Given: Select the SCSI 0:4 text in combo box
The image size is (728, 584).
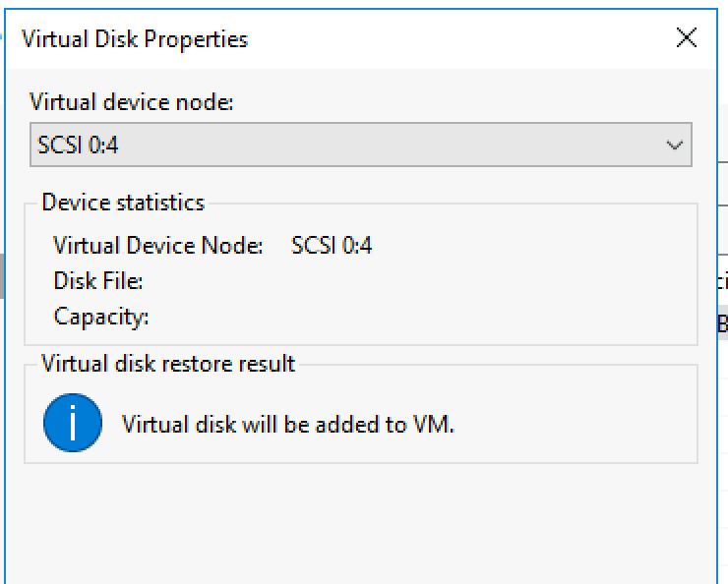Looking at the screenshot, I should tap(78, 145).
